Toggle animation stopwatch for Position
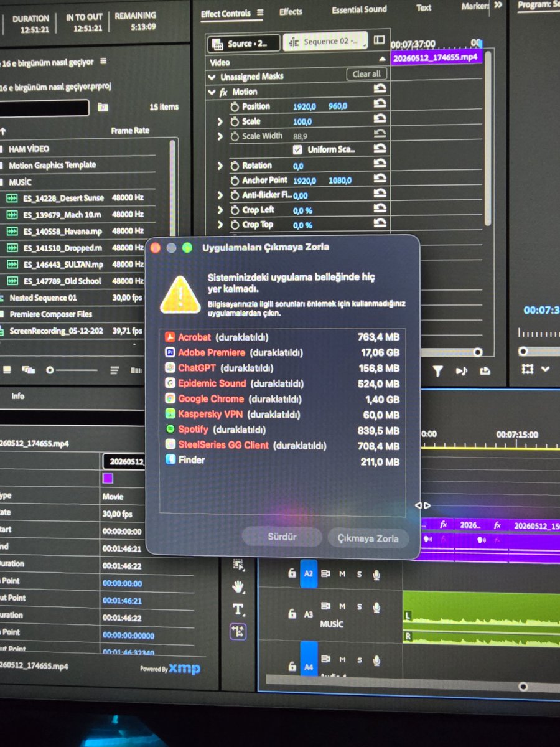The width and height of the screenshot is (560, 747). point(235,107)
